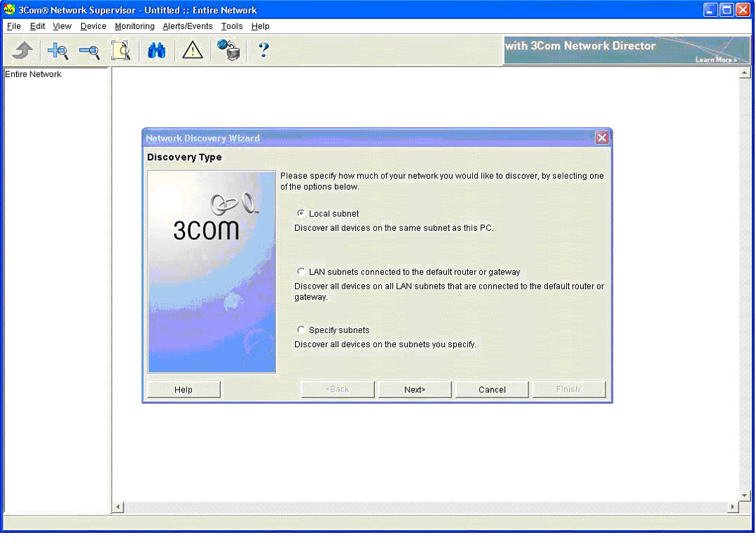Select LAN subnets connected to default router

301,272
